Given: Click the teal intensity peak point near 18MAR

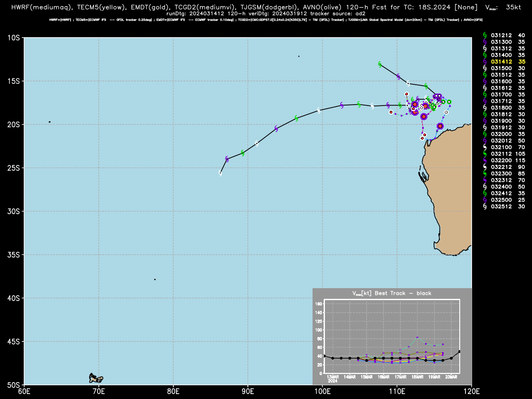Looking at the screenshot, I should [x=417, y=337].
